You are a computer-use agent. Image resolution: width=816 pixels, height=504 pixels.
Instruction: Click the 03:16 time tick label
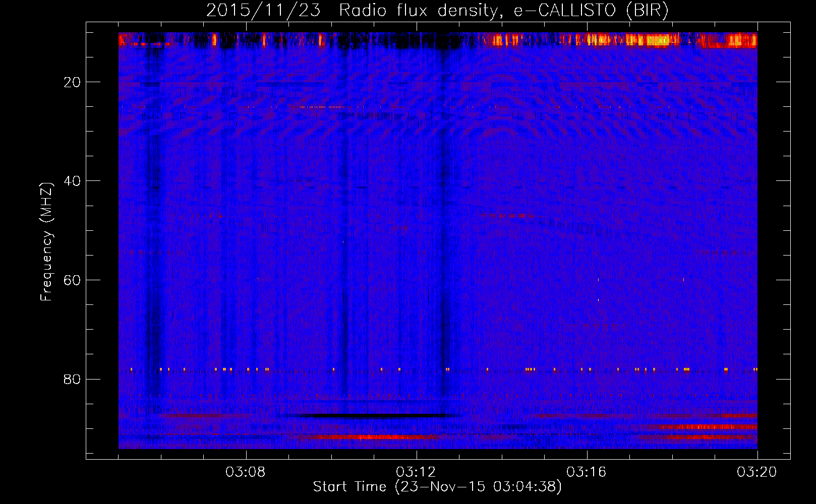coord(587,472)
